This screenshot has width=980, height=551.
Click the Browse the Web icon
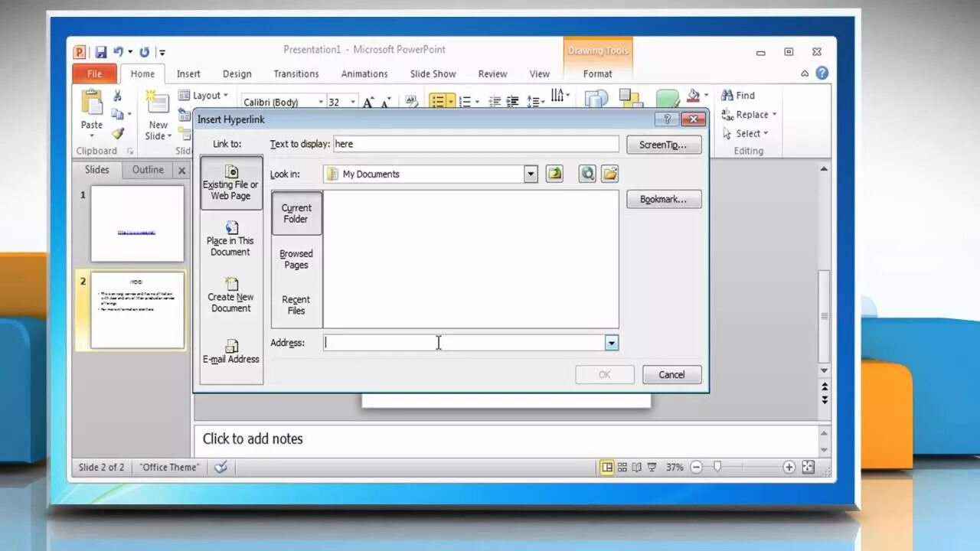[x=587, y=174]
